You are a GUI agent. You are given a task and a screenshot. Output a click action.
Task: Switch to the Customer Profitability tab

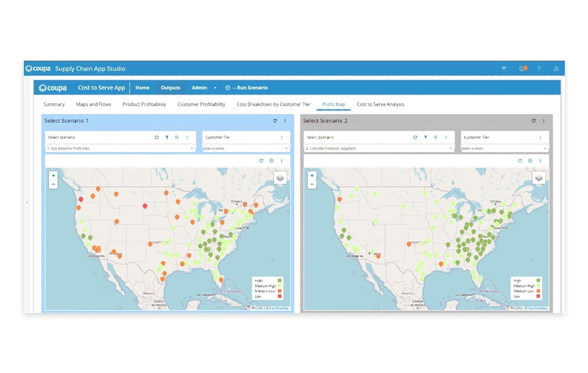click(201, 104)
